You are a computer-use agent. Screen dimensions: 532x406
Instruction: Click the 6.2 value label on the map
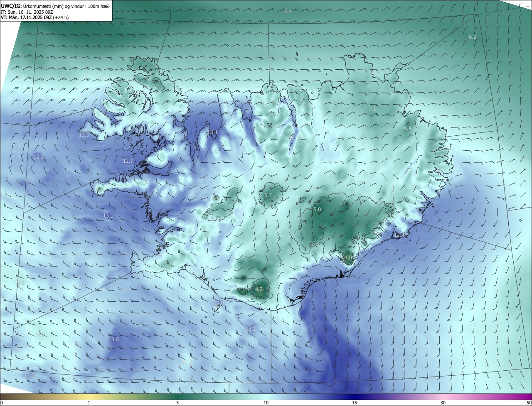(x=473, y=37)
